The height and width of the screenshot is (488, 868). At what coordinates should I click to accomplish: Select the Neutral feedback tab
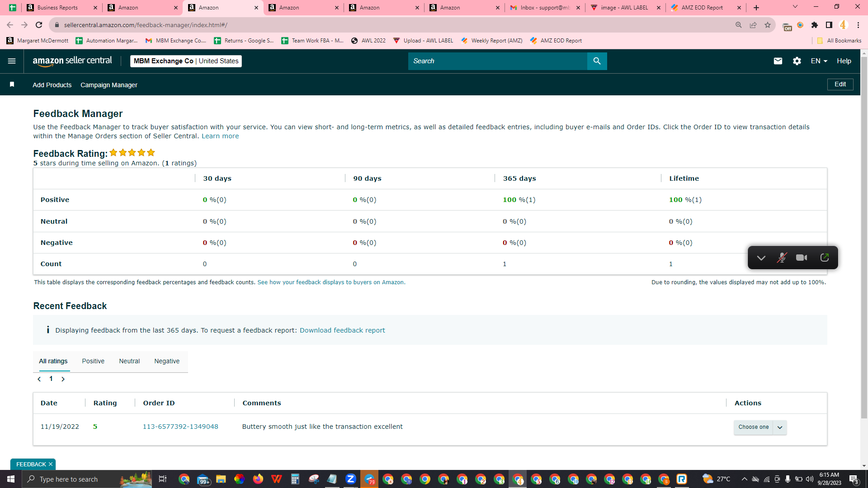(x=129, y=361)
